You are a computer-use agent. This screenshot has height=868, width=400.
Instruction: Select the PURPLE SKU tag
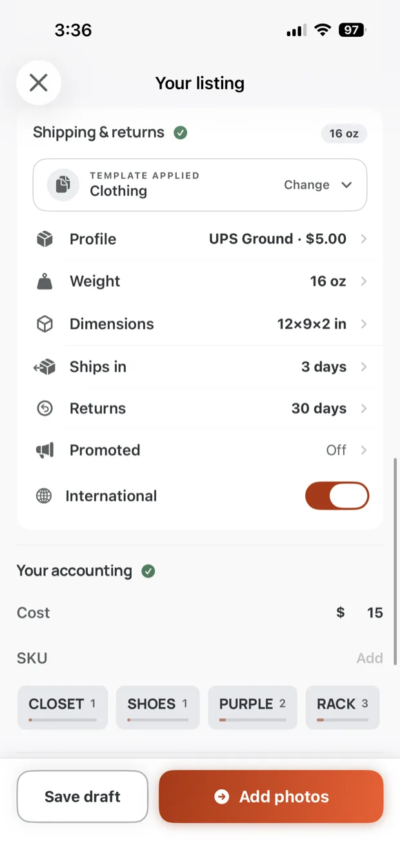coord(253,707)
